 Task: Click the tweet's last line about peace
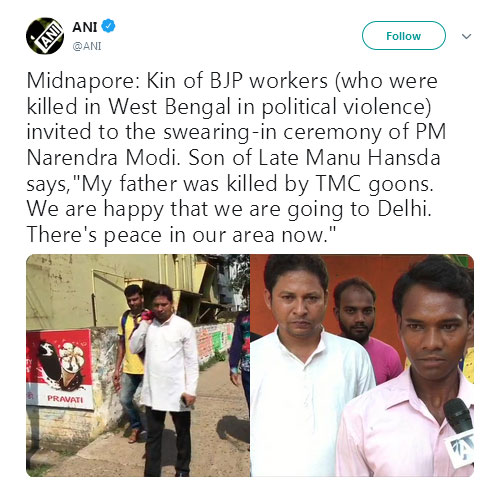(181, 235)
